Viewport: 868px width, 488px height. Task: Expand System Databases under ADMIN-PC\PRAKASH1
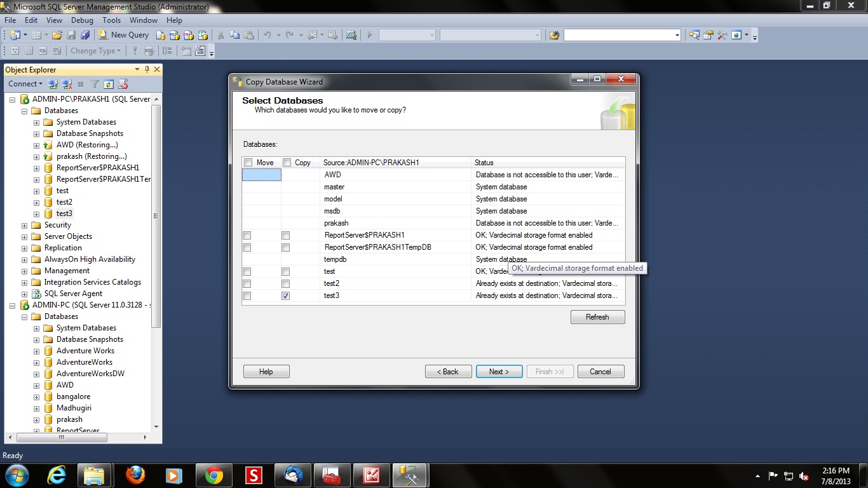coord(36,122)
